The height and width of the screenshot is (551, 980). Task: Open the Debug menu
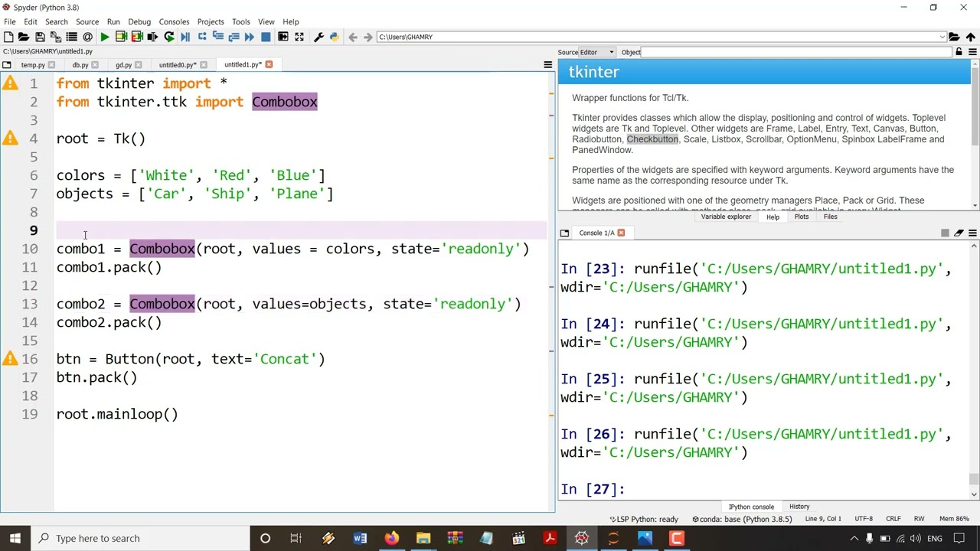[139, 21]
